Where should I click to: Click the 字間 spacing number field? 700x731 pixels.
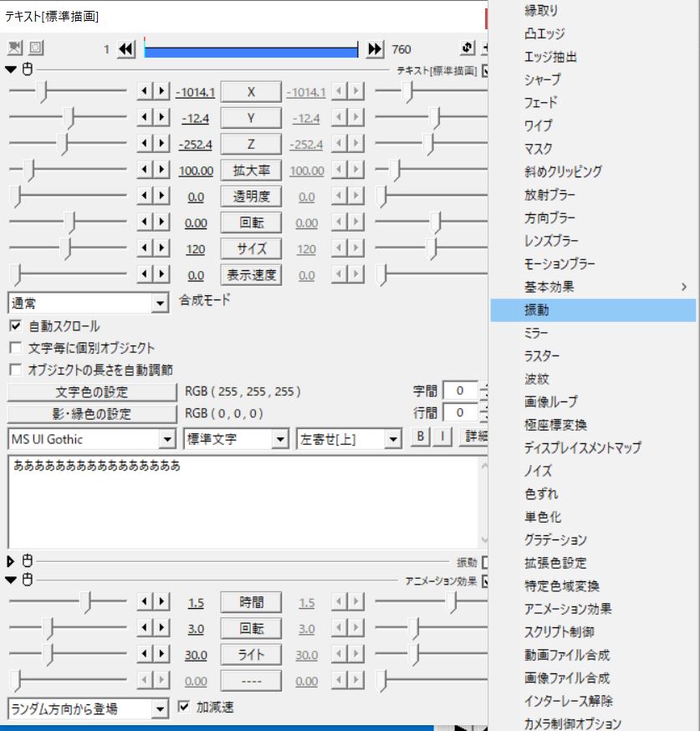point(461,391)
